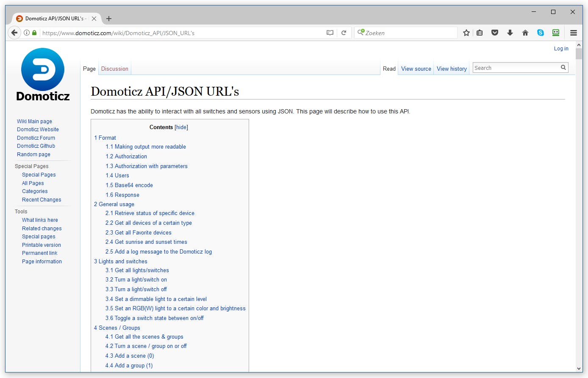
Task: Open Categories sidebar link
Action: [x=35, y=191]
